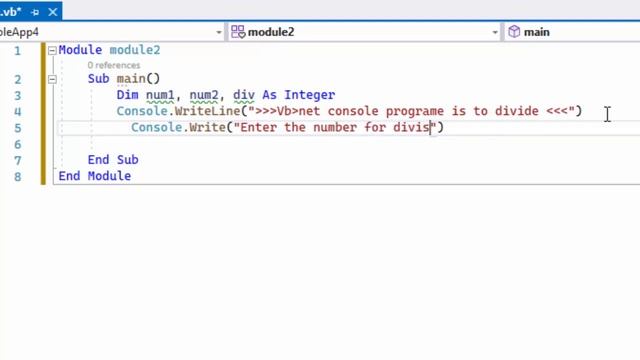The height and width of the screenshot is (360, 640).
Task: Click line number 4 in the margin
Action: pos(18,112)
